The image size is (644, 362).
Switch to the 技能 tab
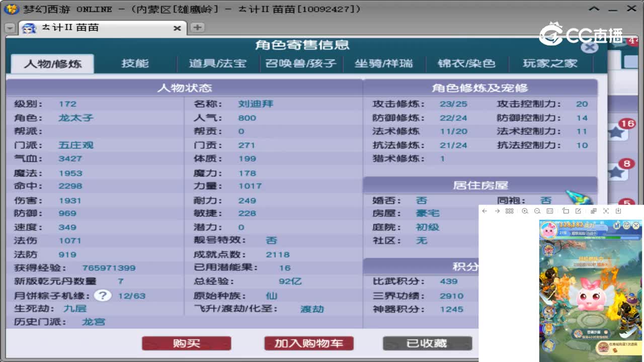134,63
